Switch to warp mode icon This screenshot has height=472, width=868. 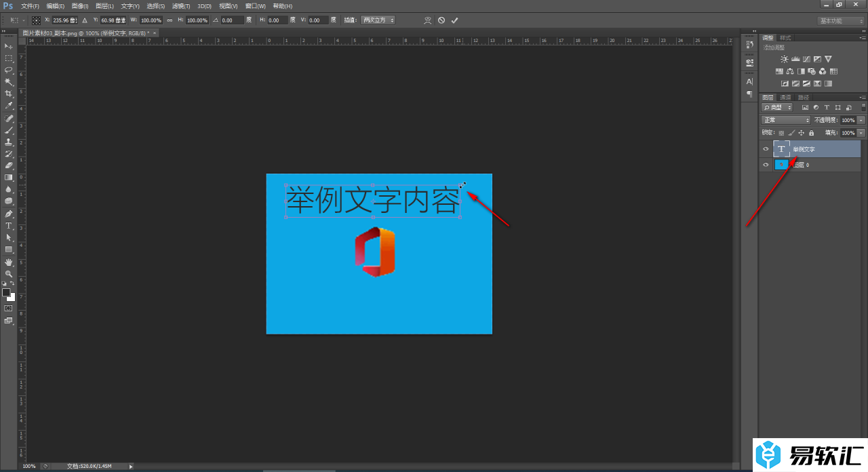point(427,20)
